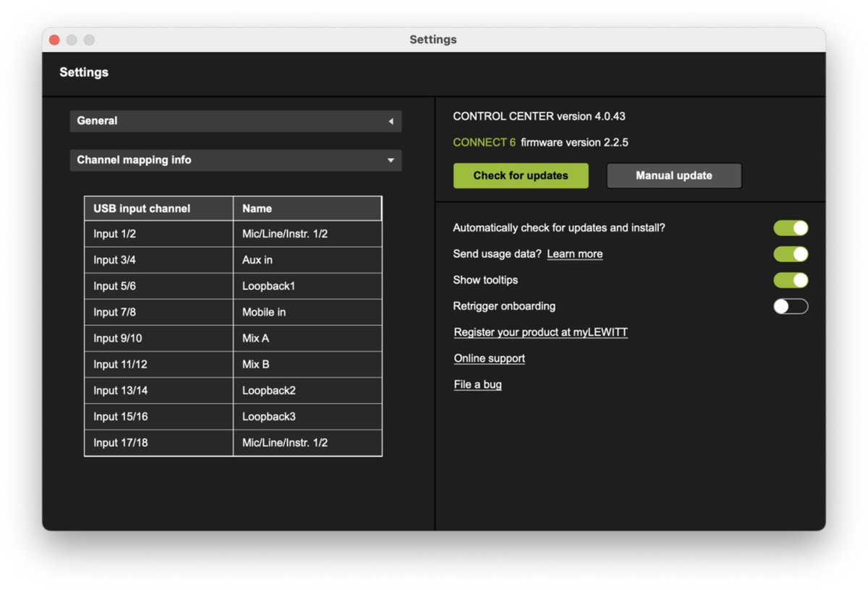Screen dimensions: 868x590
Task: Click the File a bug link
Action: point(478,384)
